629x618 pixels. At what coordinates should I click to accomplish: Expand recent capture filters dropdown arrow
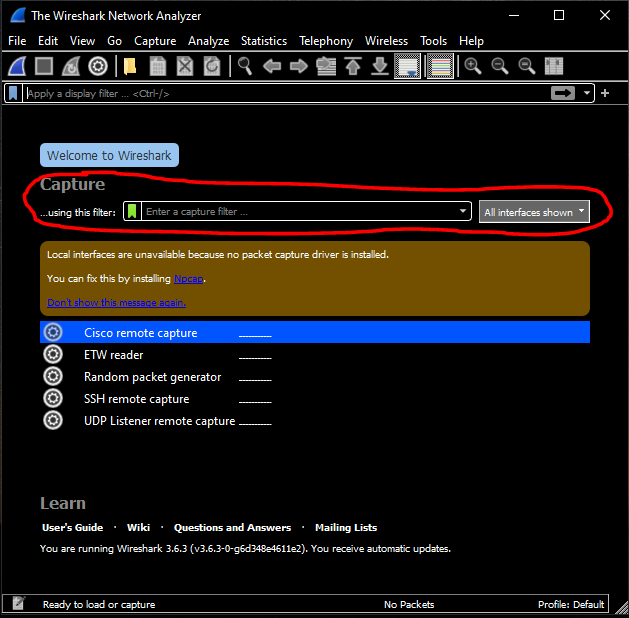pos(463,211)
